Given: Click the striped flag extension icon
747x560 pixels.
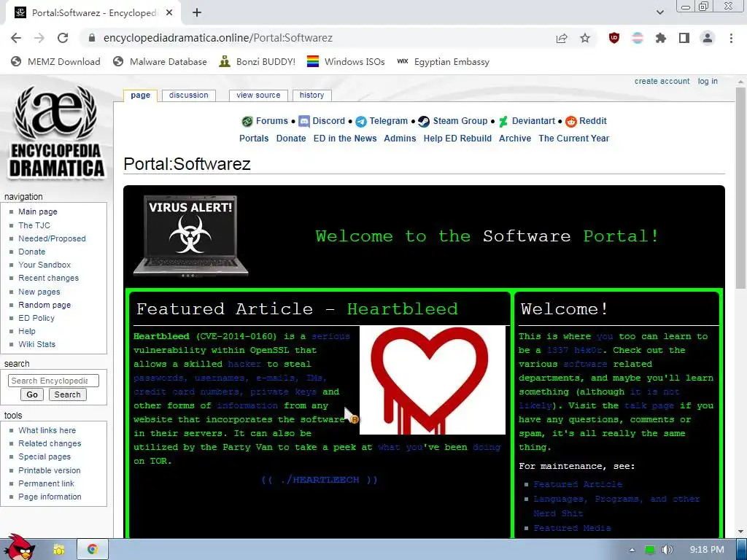Looking at the screenshot, I should [x=638, y=38].
